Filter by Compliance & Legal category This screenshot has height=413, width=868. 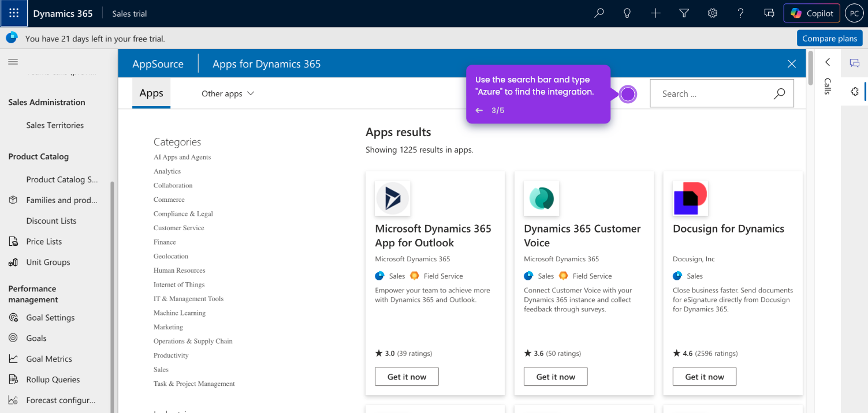(x=183, y=213)
